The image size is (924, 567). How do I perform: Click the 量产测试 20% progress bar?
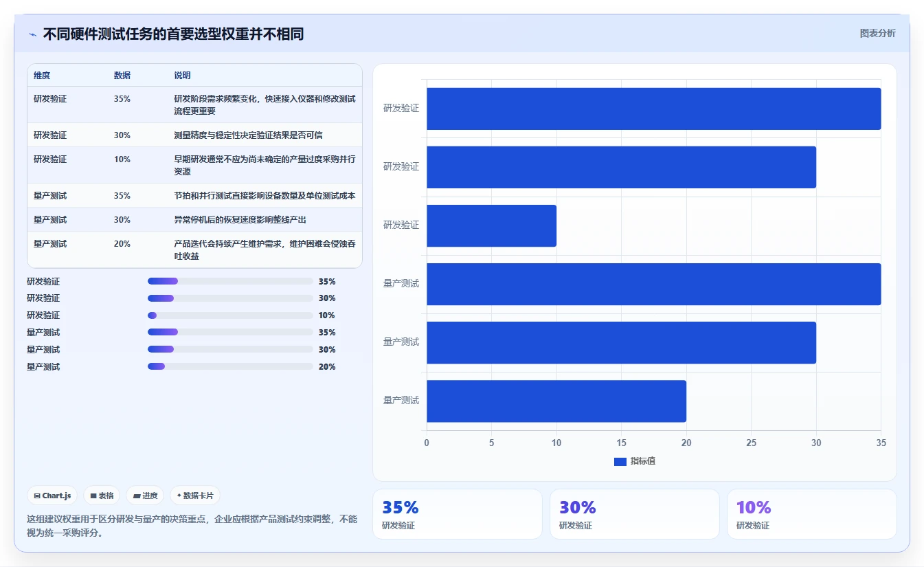click(230, 366)
